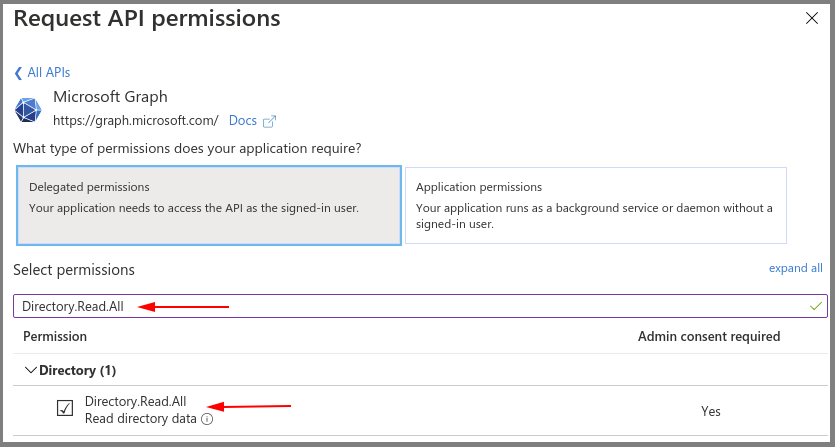The width and height of the screenshot is (835, 447).
Task: Select the Delegated permissions card
Action: pos(209,205)
